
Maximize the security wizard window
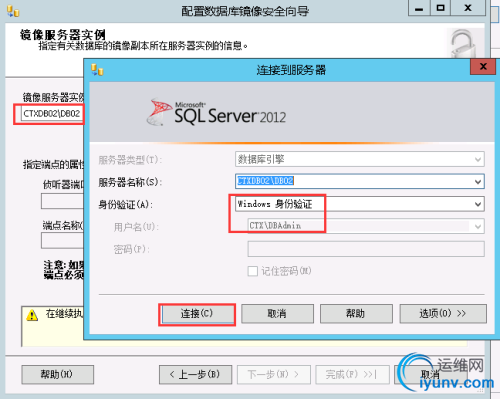point(440,8)
